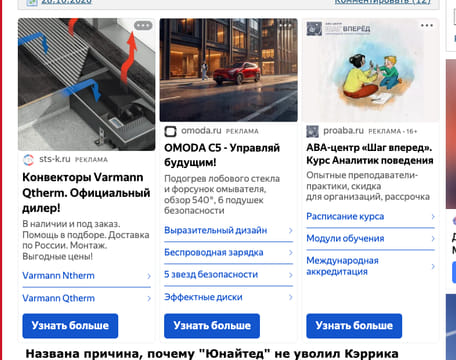This screenshot has height=360, width=456.
Task: Click the proaba.ru site favicon
Action: click(x=312, y=131)
